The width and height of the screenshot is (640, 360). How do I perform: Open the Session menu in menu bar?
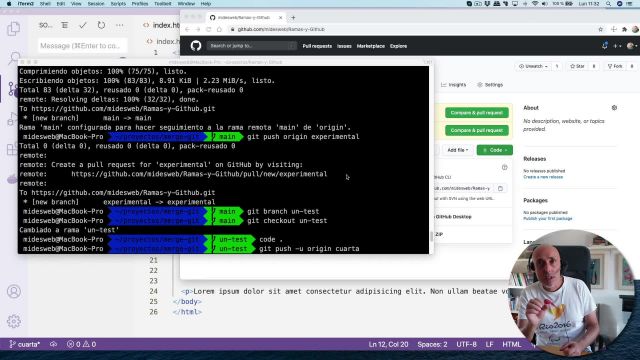click(96, 4)
